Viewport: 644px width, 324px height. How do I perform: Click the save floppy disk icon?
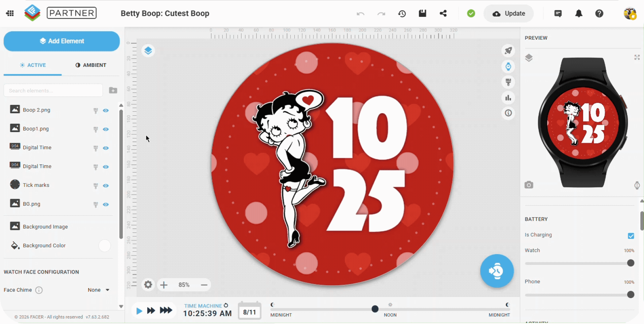[423, 13]
